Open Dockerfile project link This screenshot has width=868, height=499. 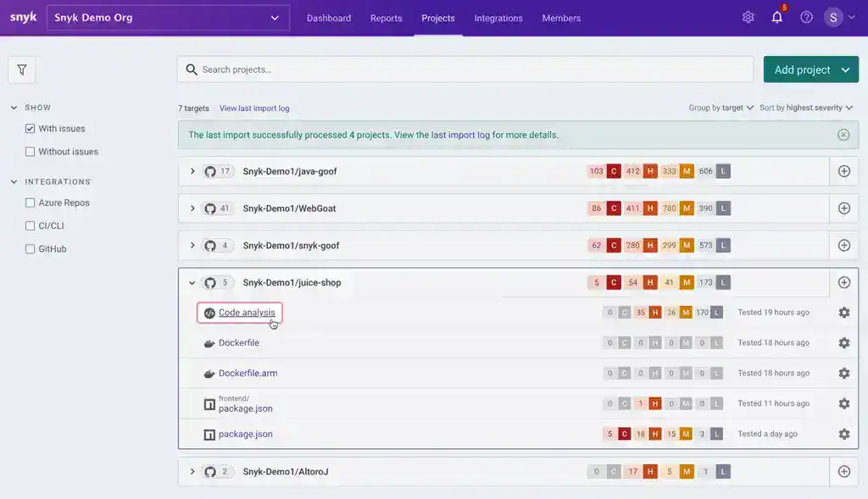pos(238,343)
